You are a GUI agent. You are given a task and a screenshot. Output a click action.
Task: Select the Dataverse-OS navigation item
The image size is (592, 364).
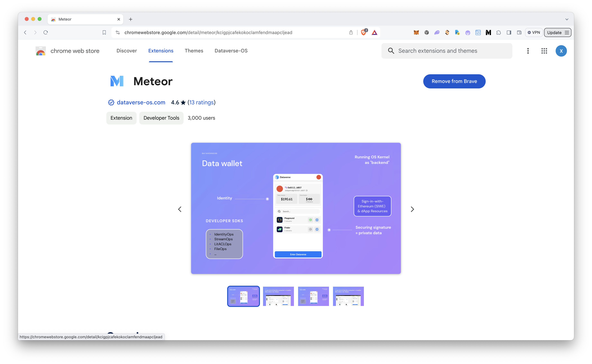[231, 51]
